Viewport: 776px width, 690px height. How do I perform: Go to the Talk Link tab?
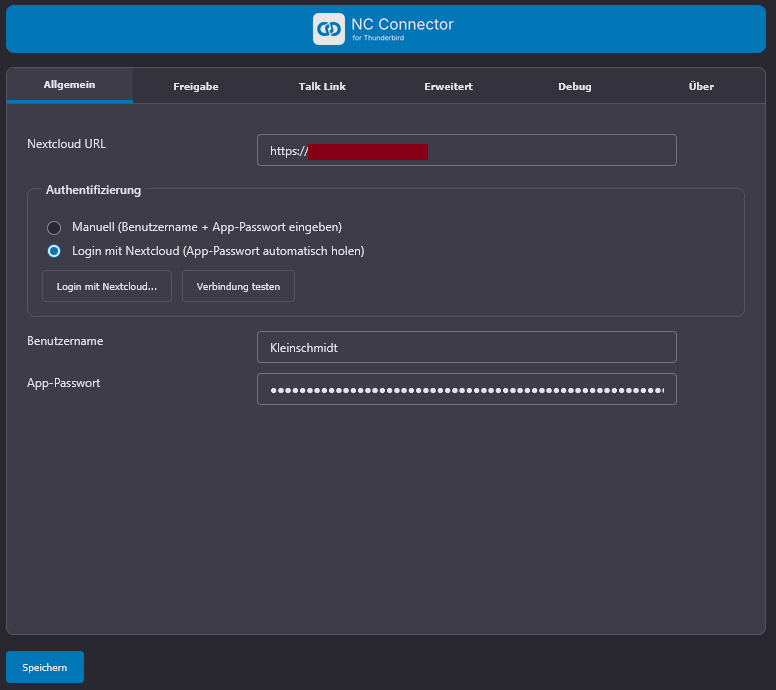322,86
